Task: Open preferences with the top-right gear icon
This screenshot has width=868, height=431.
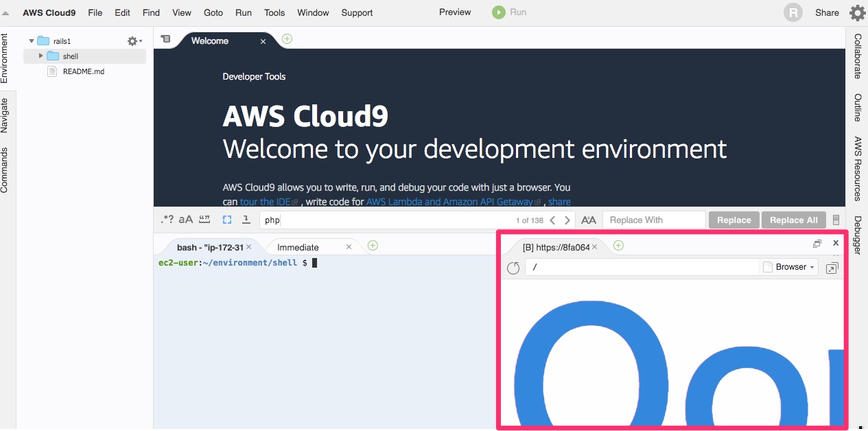Action: [858, 12]
